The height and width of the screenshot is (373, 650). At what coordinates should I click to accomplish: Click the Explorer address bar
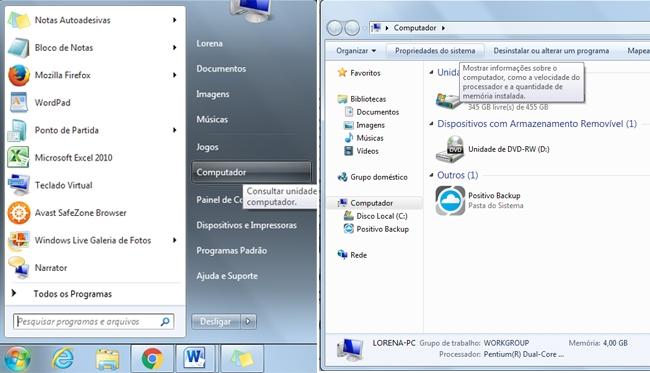coord(509,28)
